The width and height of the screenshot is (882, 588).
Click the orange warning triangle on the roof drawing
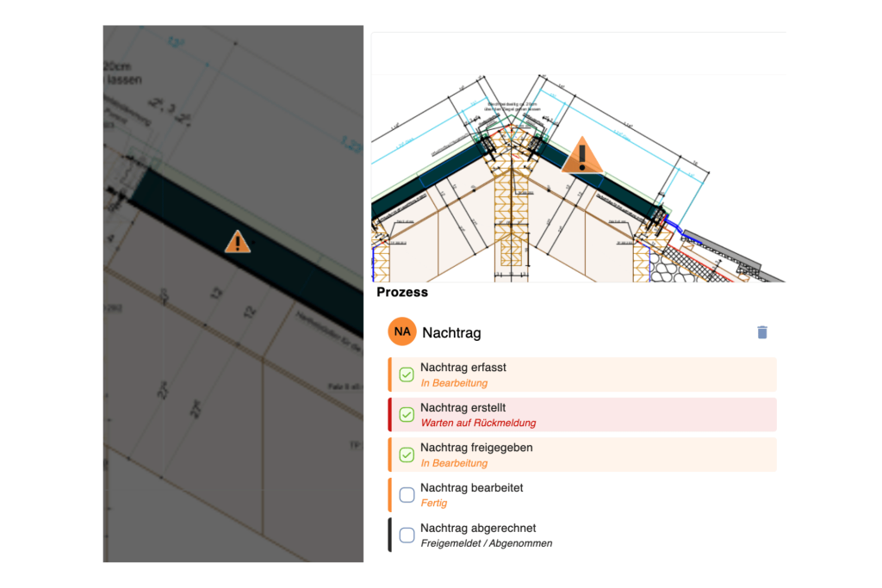point(583,156)
